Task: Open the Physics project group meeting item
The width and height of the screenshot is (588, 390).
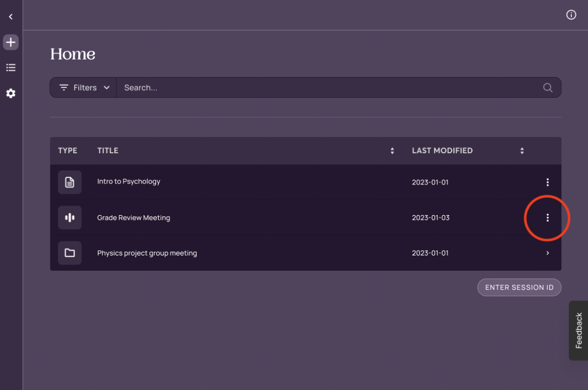Action: click(147, 253)
